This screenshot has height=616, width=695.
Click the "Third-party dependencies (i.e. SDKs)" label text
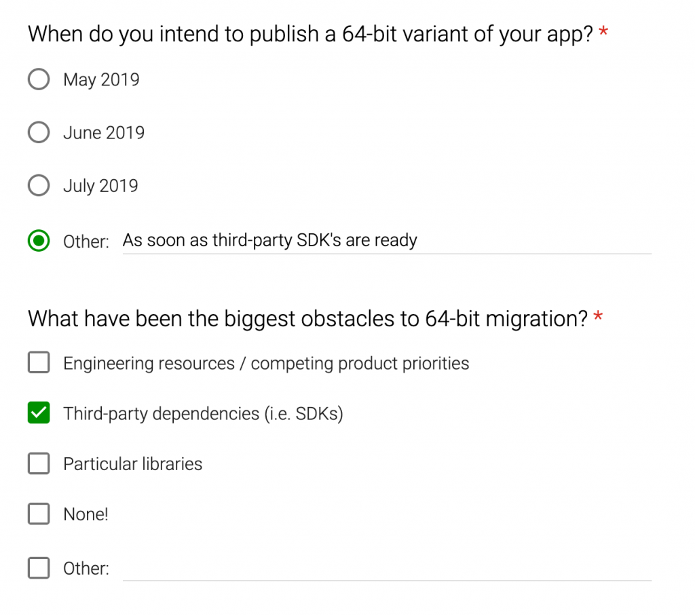(203, 413)
